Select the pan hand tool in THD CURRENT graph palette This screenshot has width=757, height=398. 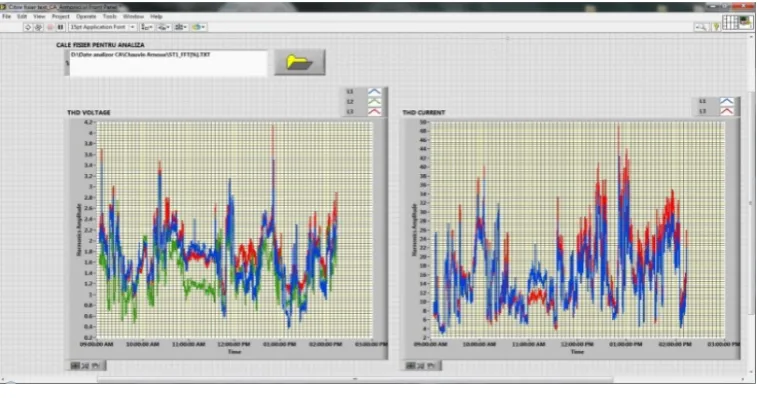click(431, 366)
